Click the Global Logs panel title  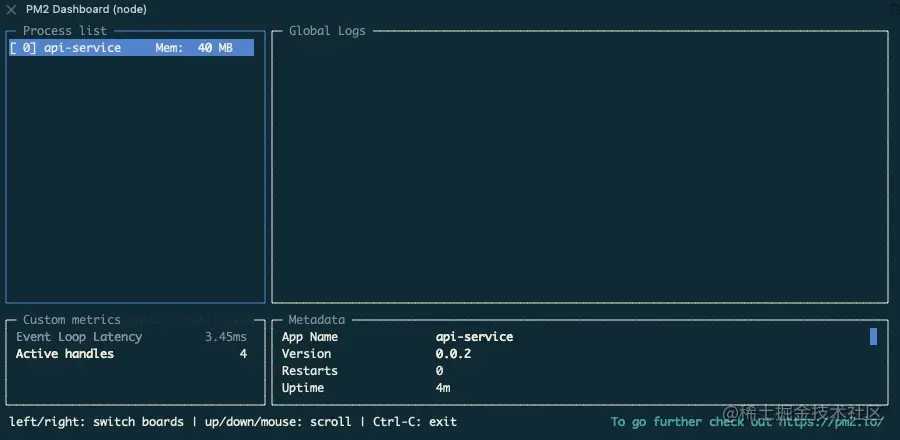[327, 31]
